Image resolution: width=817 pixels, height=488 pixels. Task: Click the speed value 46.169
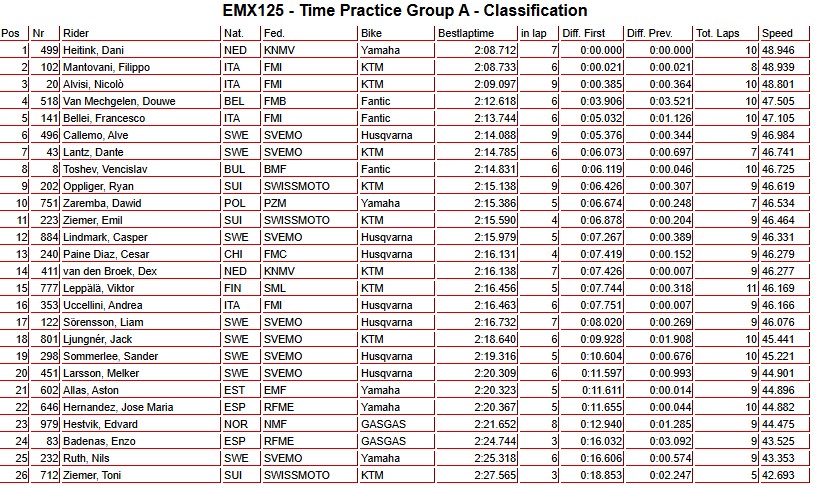click(x=779, y=288)
